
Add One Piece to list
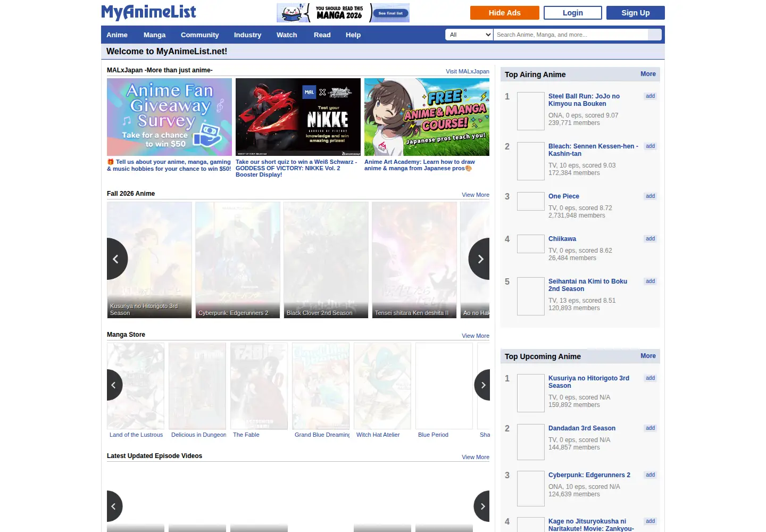click(650, 196)
